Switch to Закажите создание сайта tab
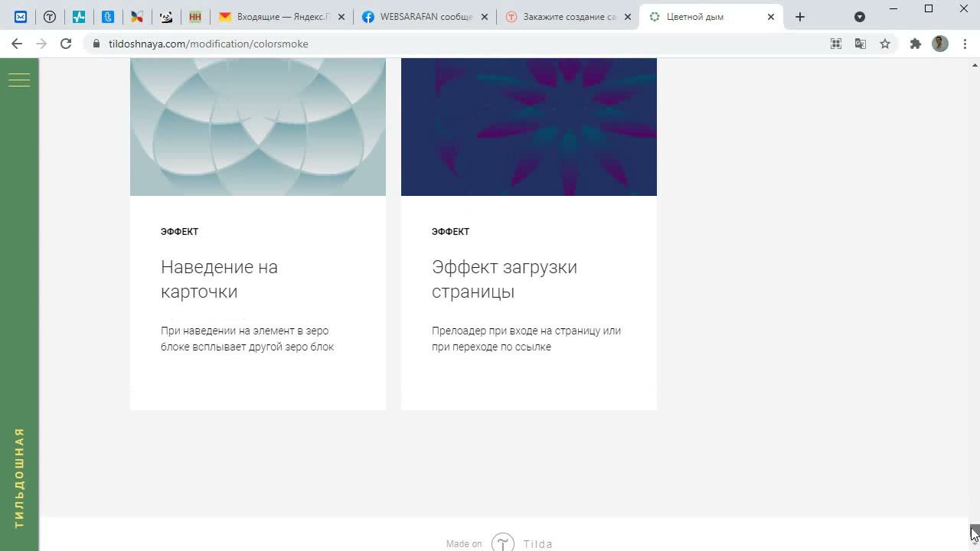 [567, 17]
